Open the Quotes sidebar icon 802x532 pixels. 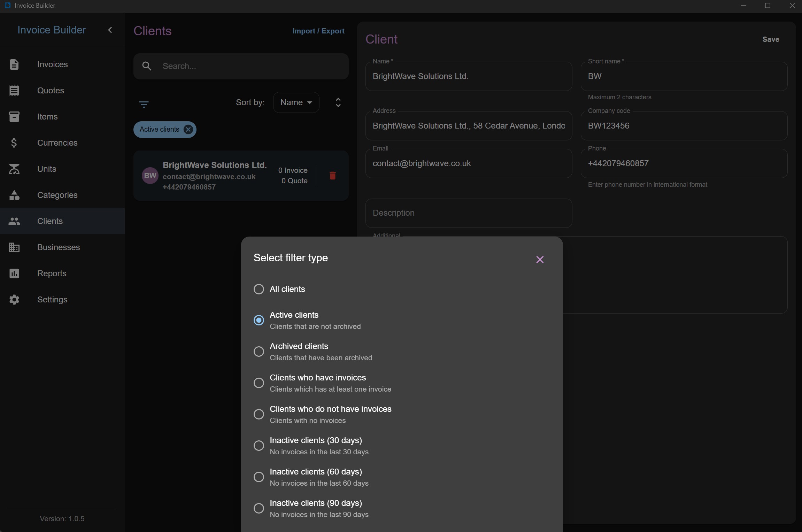click(14, 91)
